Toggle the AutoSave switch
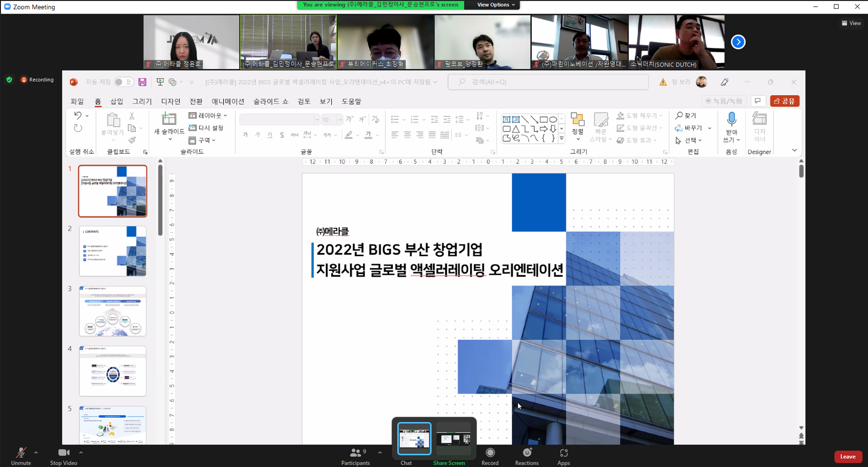The image size is (868, 467). (123, 82)
